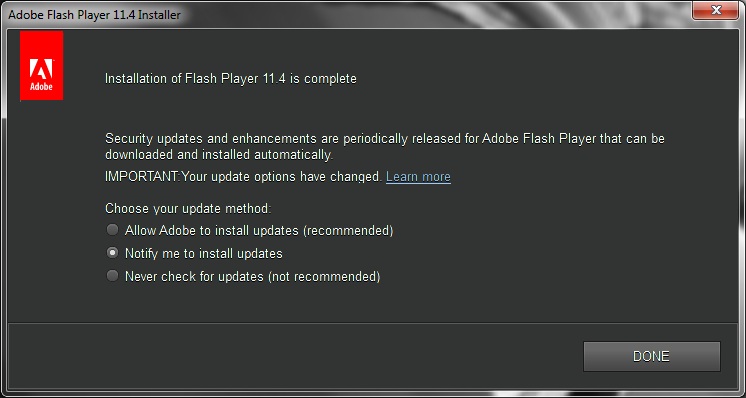Click the 'downloaded and installed automatically' line

click(x=219, y=155)
